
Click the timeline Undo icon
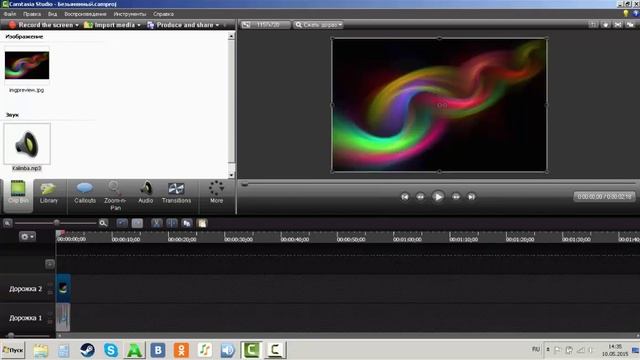pyautogui.click(x=122, y=223)
